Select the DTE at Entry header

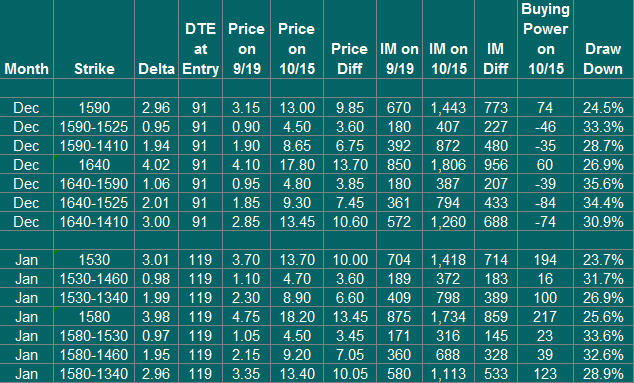coord(200,39)
